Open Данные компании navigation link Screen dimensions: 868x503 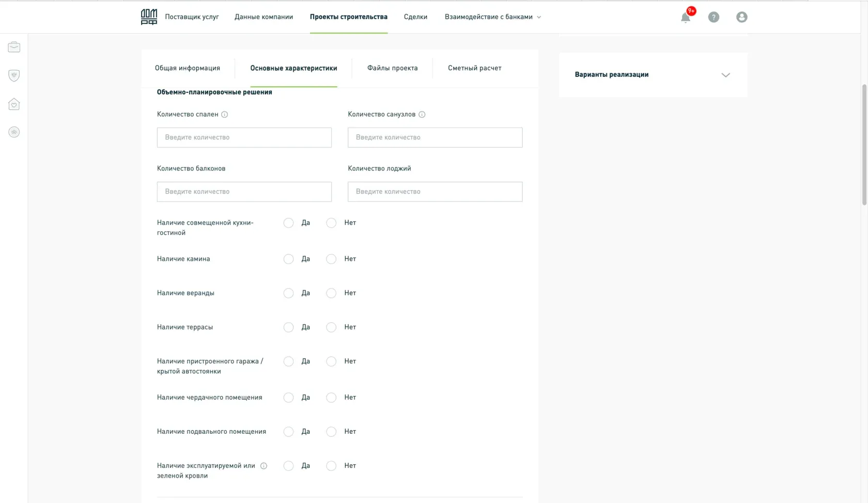click(263, 17)
